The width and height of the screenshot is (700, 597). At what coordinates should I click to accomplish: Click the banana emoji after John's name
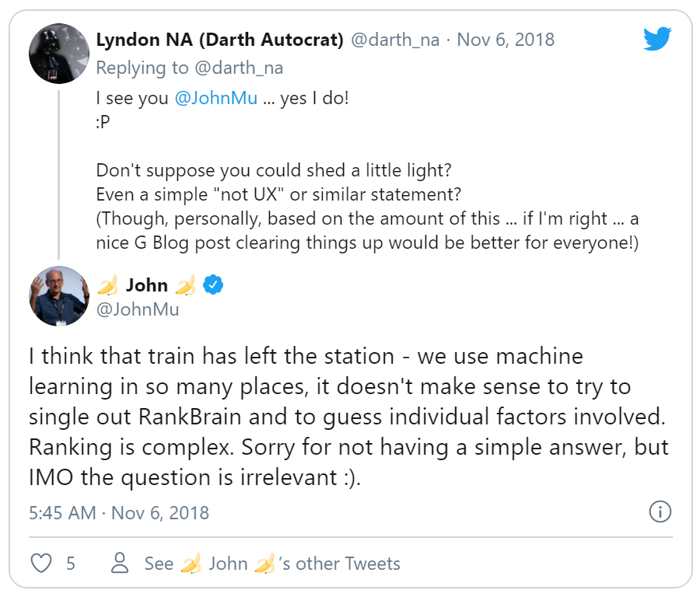[x=186, y=285]
